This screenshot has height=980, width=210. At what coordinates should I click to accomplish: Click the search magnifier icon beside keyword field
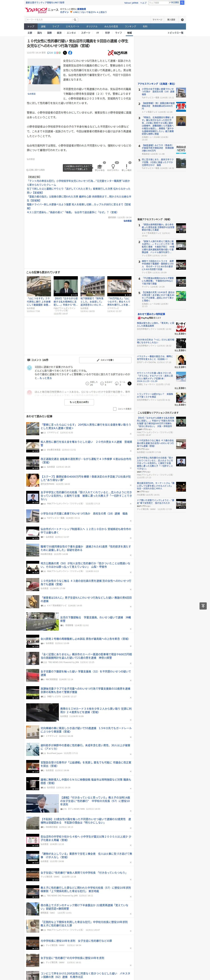pos(75,20)
